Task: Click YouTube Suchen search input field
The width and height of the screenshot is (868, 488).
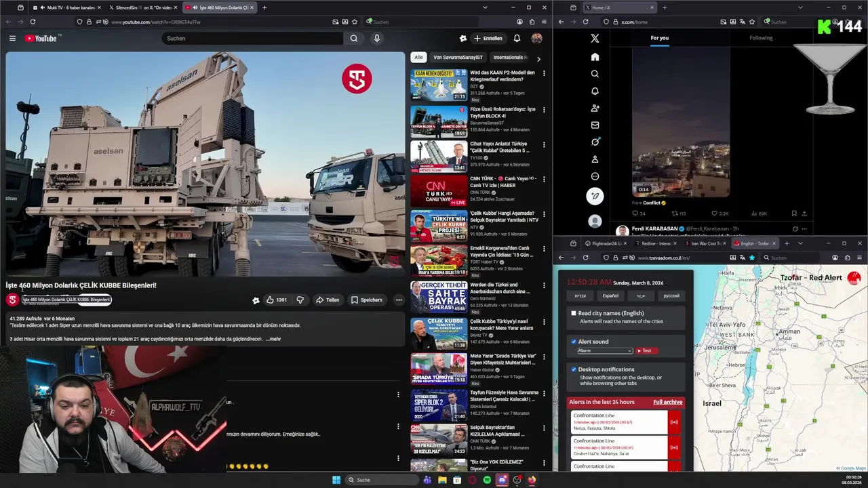Action: tap(252, 39)
